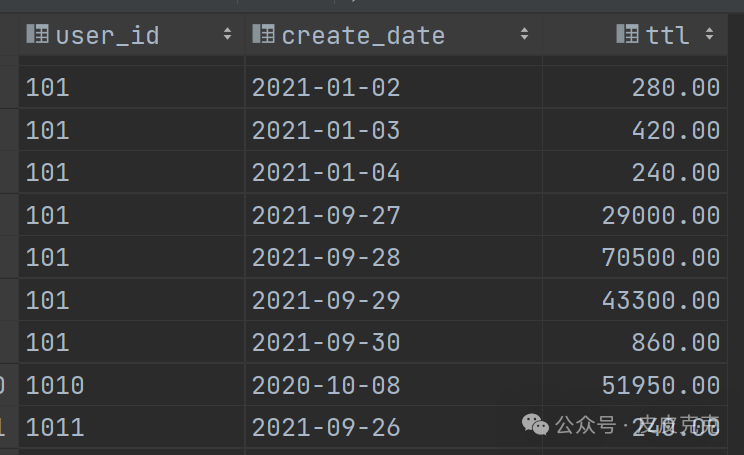
Task: Select the create_date column header
Action: click(x=362, y=35)
